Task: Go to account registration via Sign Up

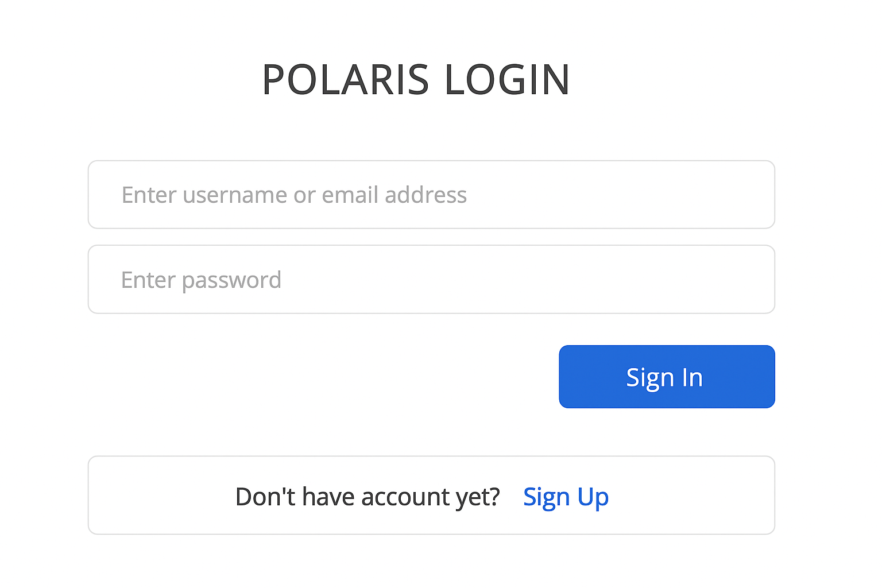Action: 566,497
